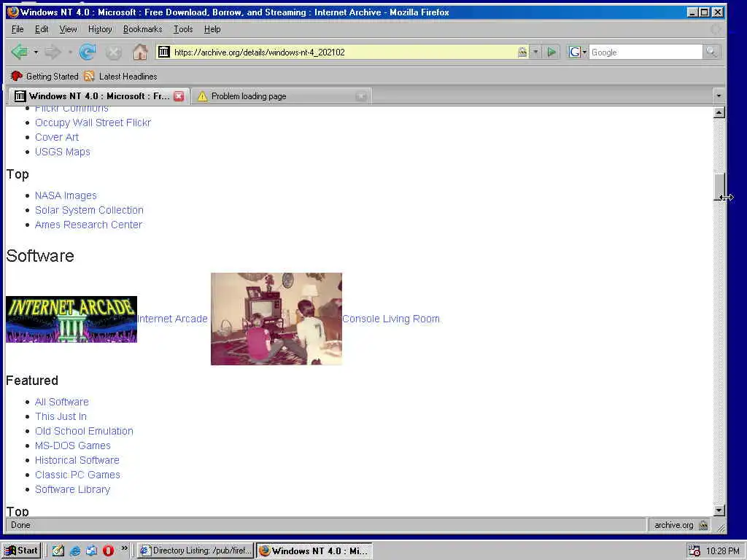This screenshot has height=560, width=747.
Task: Open the View menu
Action: coord(68,29)
